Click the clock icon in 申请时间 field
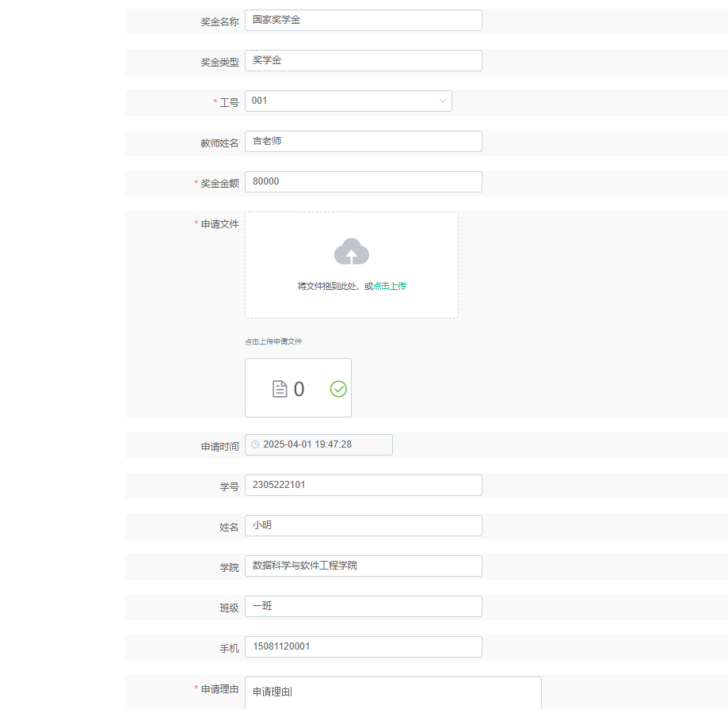Screen dimensions: 728x709 (255, 444)
